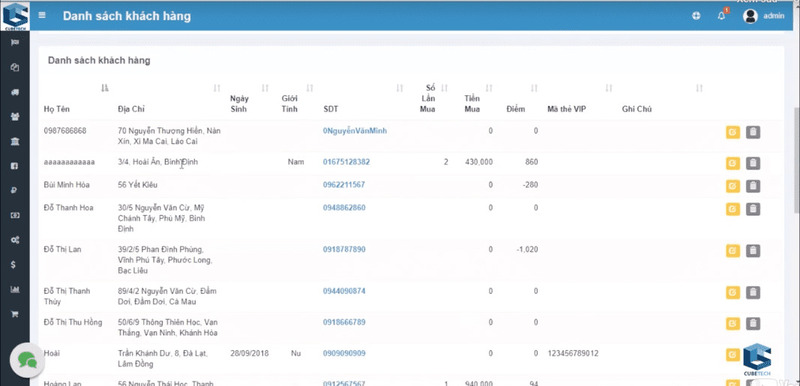Viewport: 800px width, 386px height.
Task: Open the shopping cart sidebar item
Action: tap(15, 314)
